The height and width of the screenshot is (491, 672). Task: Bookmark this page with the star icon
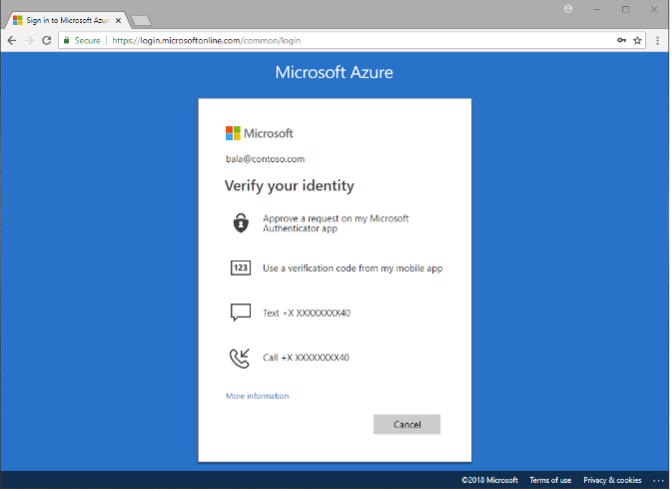tap(639, 41)
